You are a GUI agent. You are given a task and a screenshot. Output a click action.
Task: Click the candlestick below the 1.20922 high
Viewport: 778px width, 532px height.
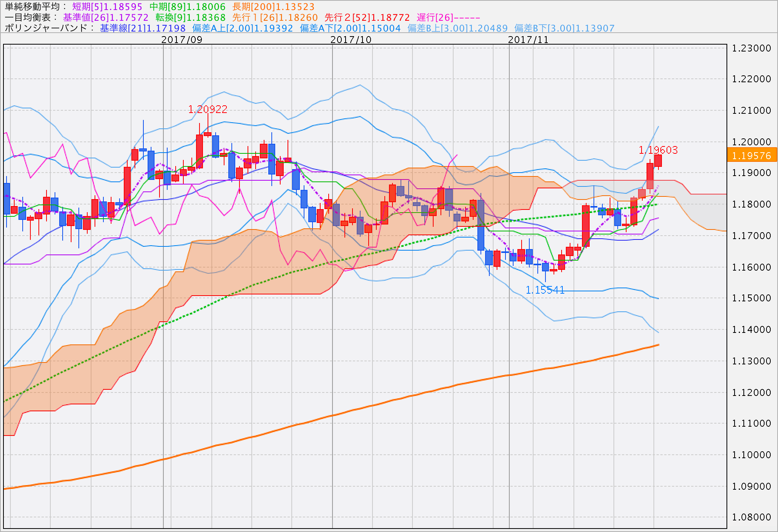click(208, 134)
